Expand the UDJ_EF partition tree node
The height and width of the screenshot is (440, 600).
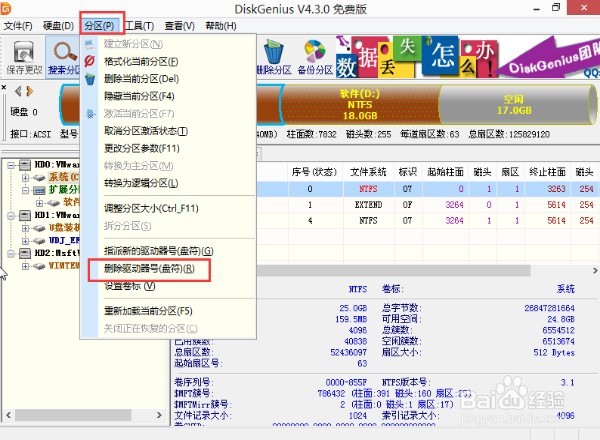pyautogui.click(x=25, y=241)
